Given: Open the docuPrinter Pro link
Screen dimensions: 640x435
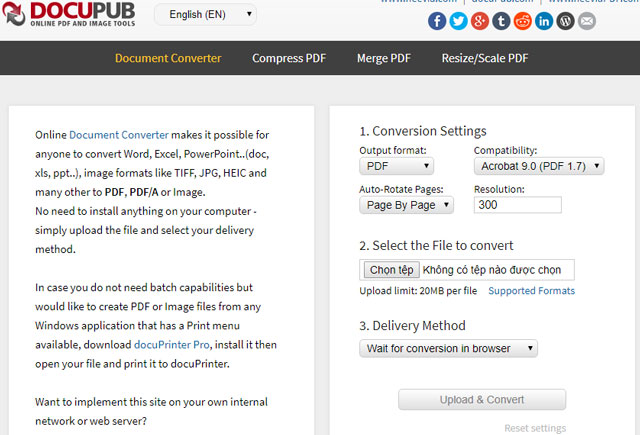Looking at the screenshot, I should [172, 344].
